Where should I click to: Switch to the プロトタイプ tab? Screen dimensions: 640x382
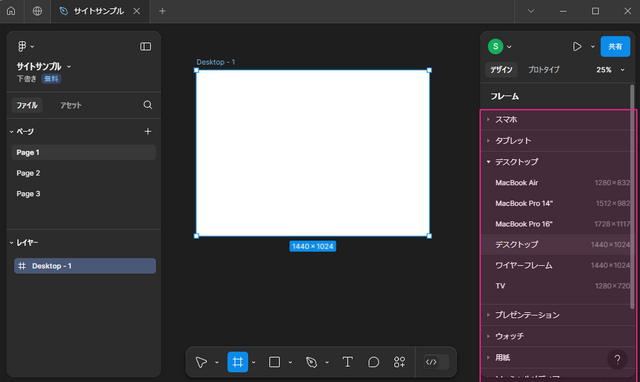tap(544, 70)
